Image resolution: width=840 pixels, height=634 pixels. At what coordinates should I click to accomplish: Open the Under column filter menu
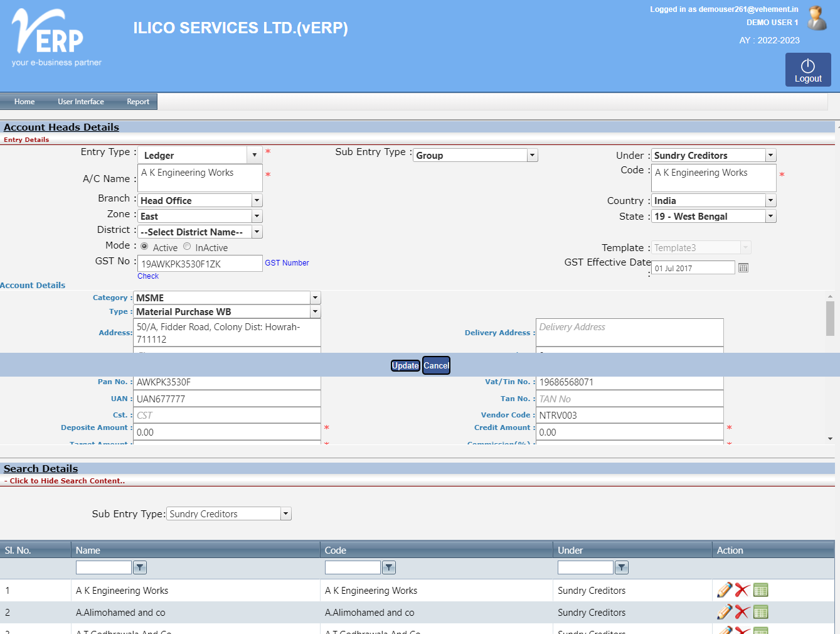coord(622,567)
